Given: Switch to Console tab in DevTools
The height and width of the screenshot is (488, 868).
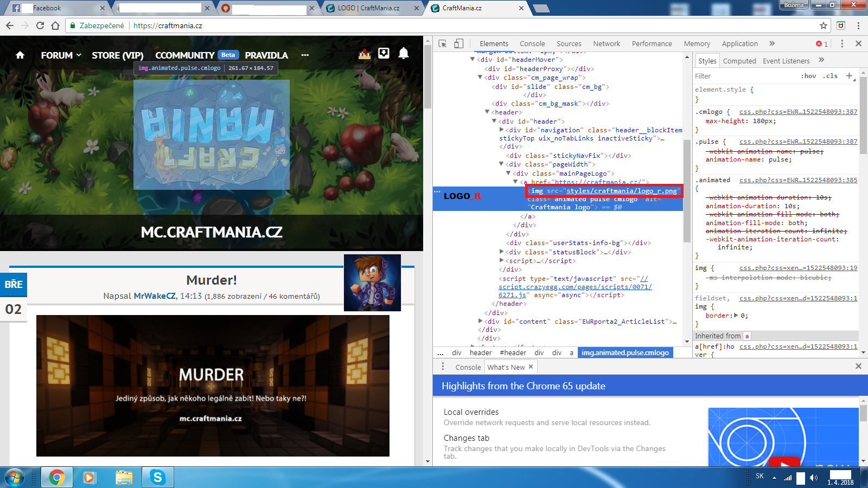Looking at the screenshot, I should (532, 44).
